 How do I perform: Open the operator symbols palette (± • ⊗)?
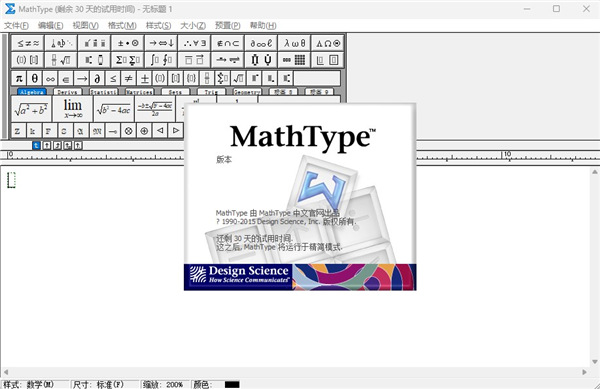[128, 43]
